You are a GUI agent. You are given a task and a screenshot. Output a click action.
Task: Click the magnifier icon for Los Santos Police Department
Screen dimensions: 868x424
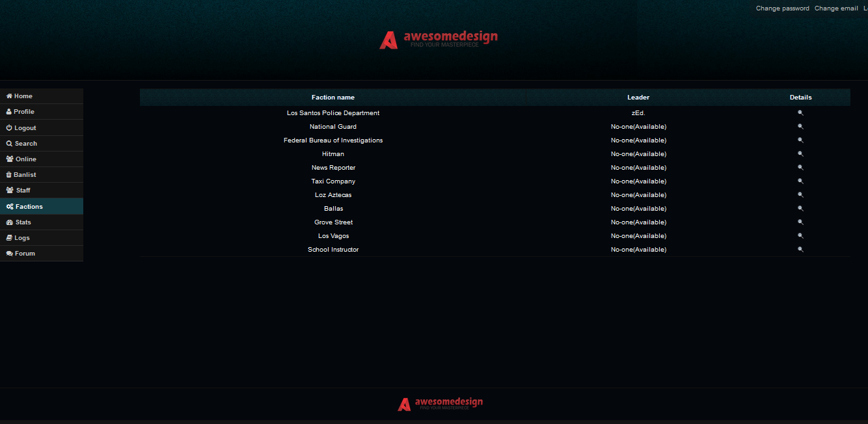pos(800,113)
